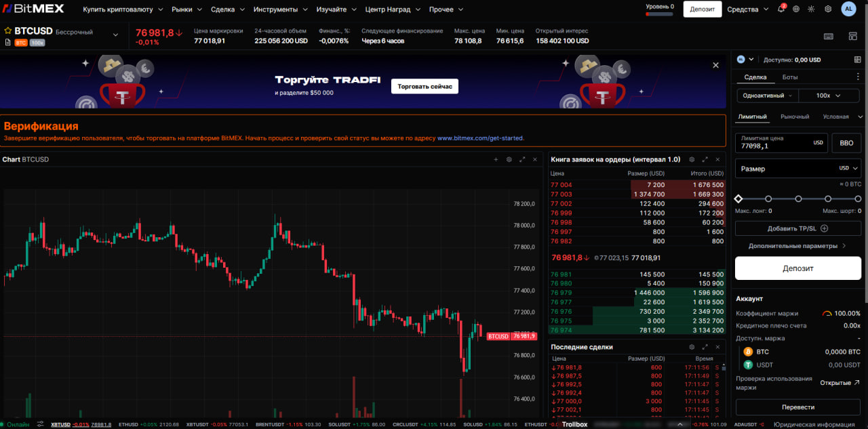Expand the Средства dropdown
Image resolution: width=868 pixels, height=429 pixels.
(747, 9)
